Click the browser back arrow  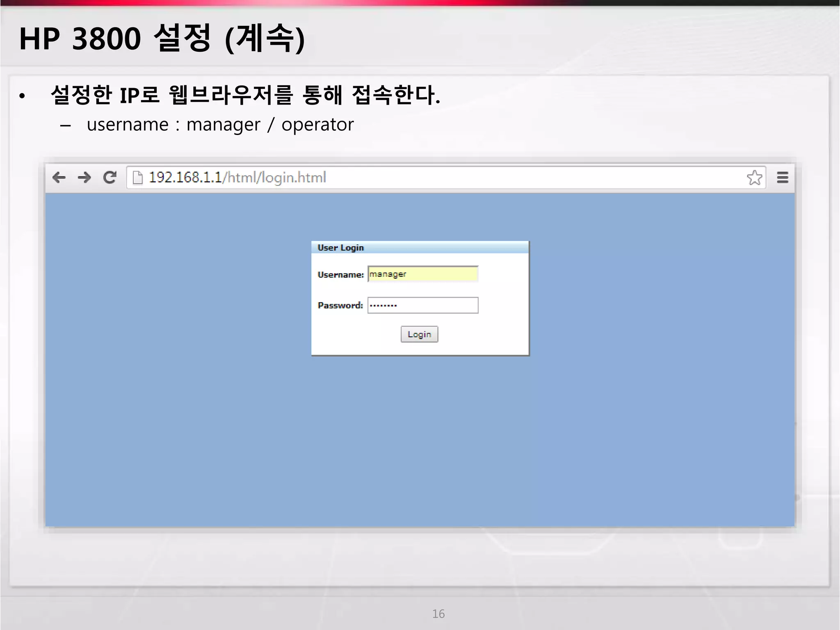tap(59, 177)
